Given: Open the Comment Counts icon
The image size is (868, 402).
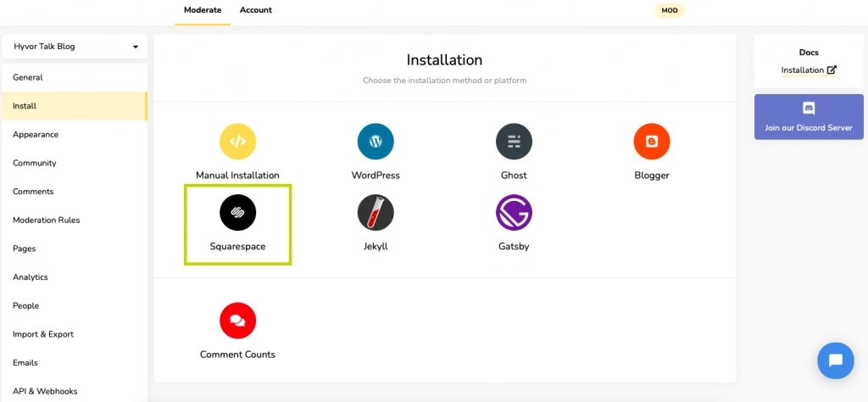Looking at the screenshot, I should [237, 321].
